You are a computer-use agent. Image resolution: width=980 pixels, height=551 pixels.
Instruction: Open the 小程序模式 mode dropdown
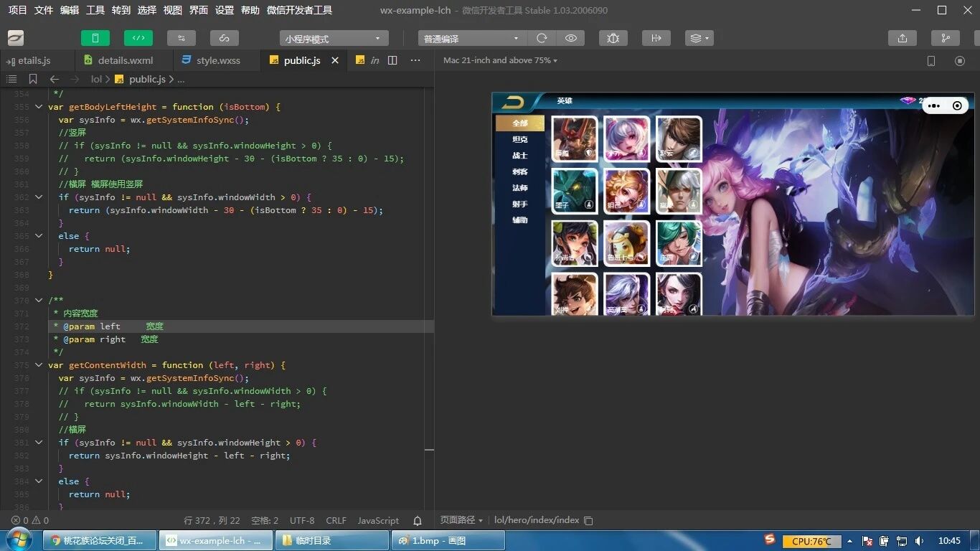point(334,39)
